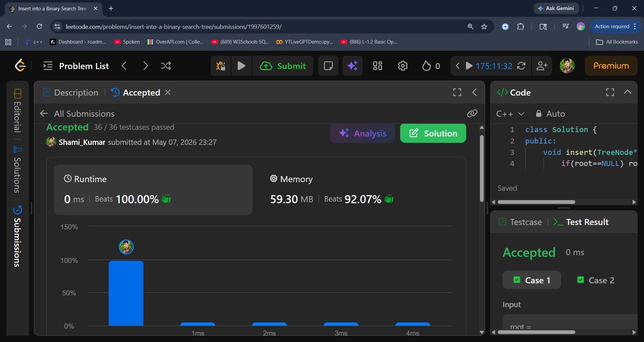
Task: Open the settings gear icon
Action: click(403, 66)
